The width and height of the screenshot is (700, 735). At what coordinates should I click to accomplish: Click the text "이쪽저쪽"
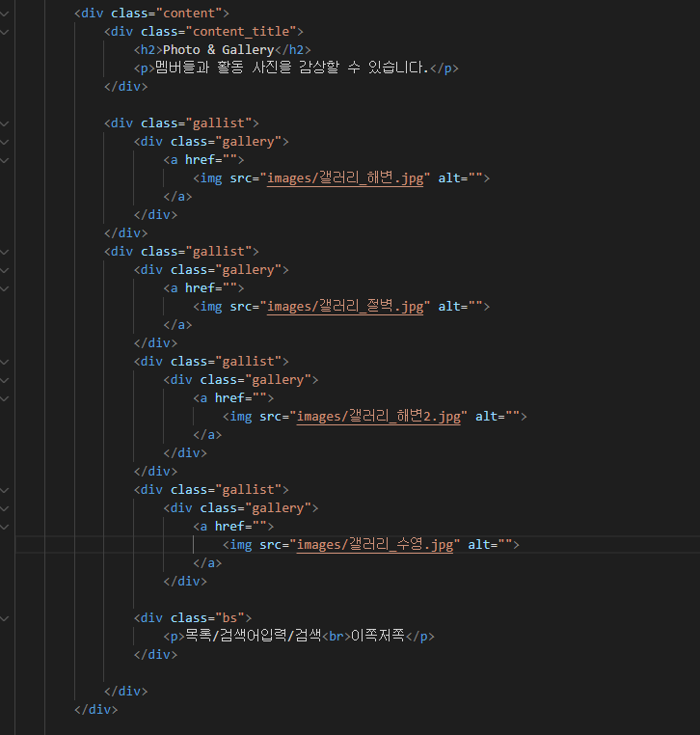pos(378,636)
